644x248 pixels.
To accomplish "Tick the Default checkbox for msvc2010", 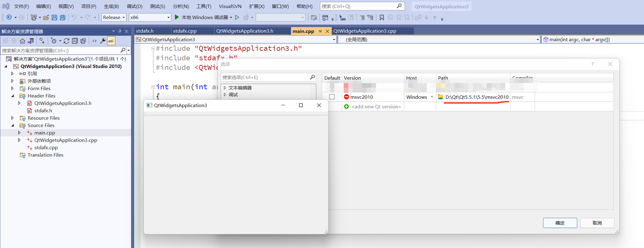I will pyautogui.click(x=332, y=97).
